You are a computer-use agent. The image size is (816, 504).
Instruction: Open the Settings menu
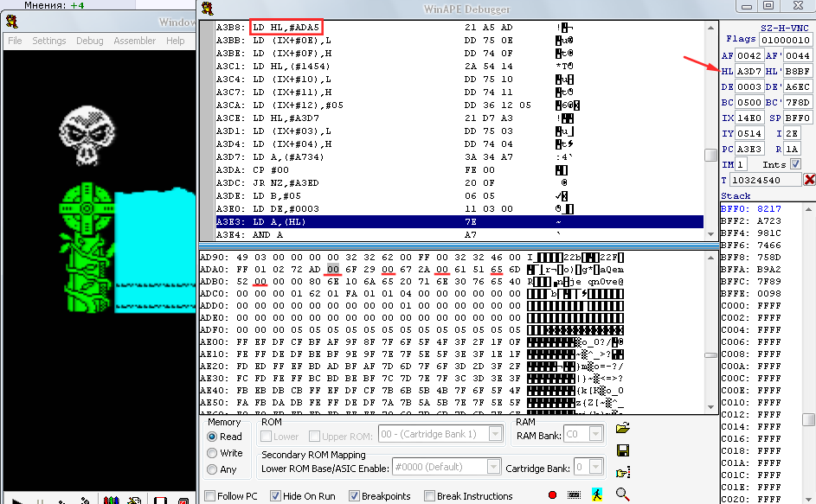click(x=49, y=41)
